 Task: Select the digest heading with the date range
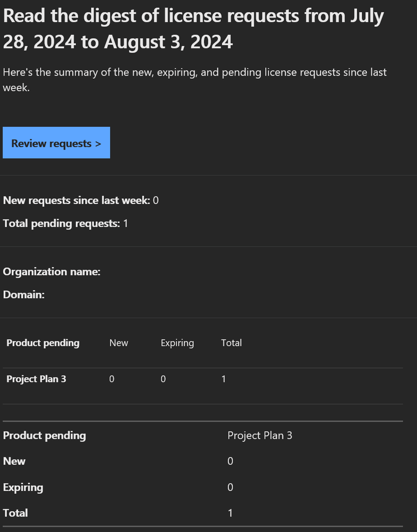point(193,29)
